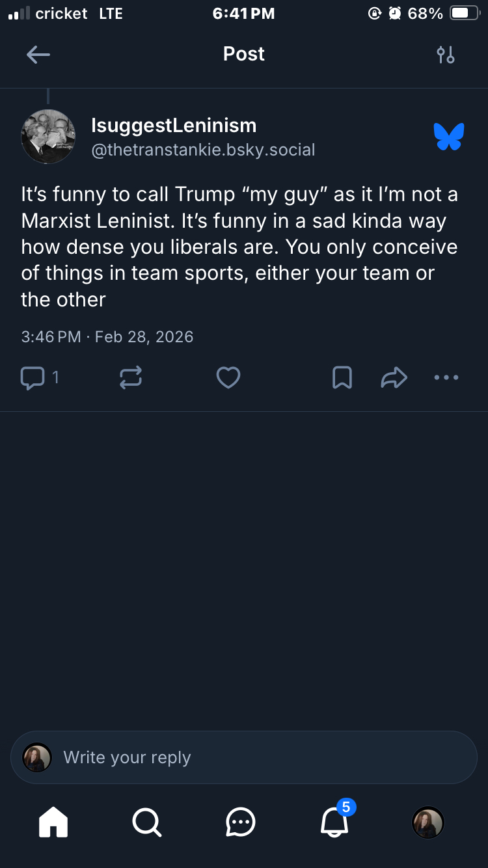Screen dimensions: 488x868
Task: Open the Chat messages tab
Action: pos(241,822)
